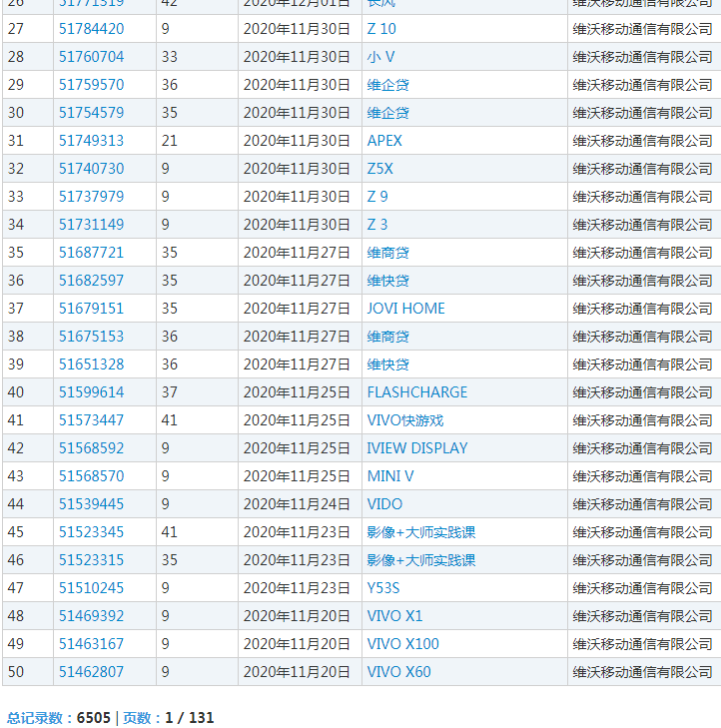Click the IVIEW DISPLAY trademark name
This screenshot has width=721, height=728.
pos(416,448)
